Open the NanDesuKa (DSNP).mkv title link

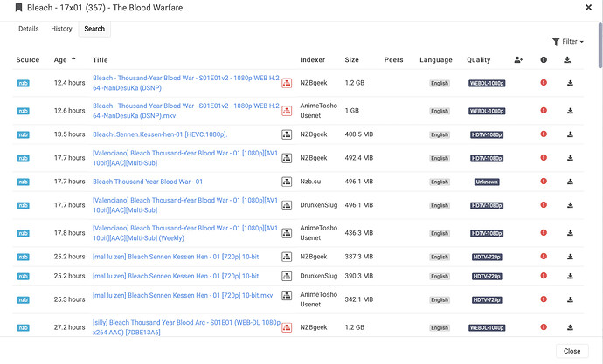pos(186,111)
